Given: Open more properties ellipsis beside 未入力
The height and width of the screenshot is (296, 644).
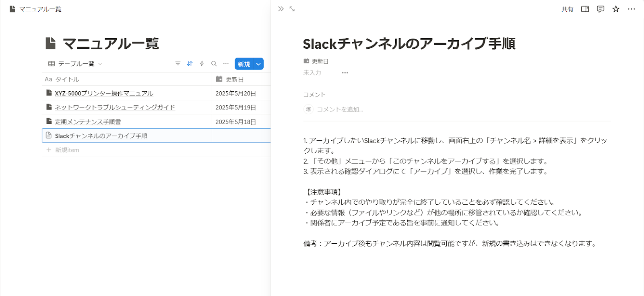Looking at the screenshot, I should point(345,73).
